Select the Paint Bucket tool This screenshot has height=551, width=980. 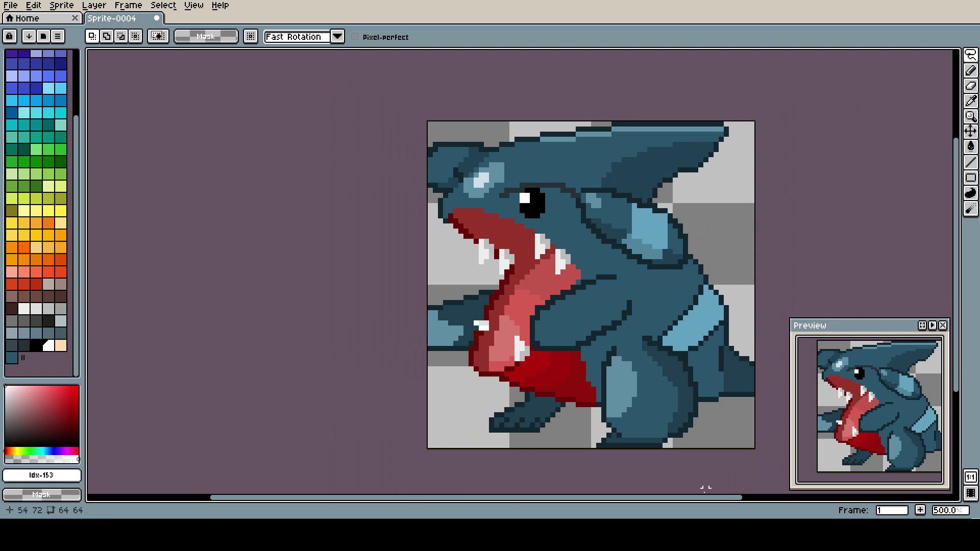point(970,147)
